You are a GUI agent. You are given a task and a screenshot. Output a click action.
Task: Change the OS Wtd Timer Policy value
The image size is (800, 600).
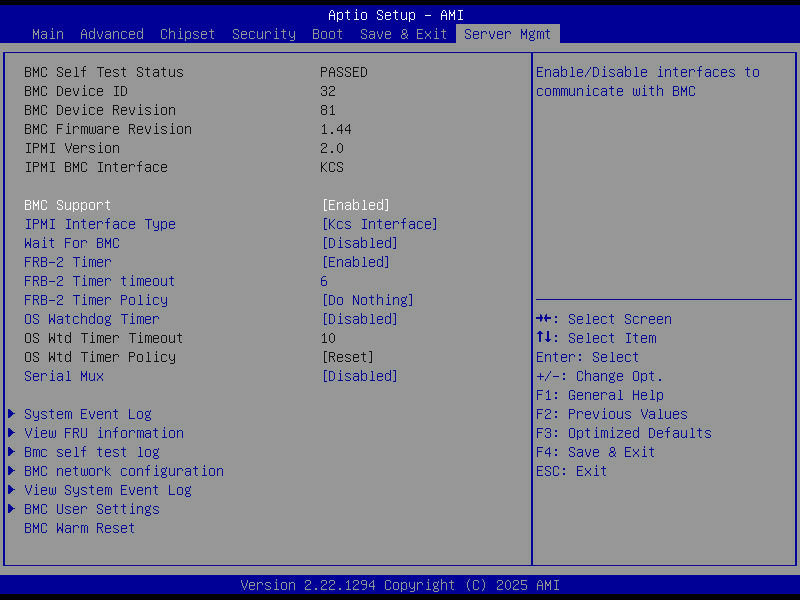345,356
